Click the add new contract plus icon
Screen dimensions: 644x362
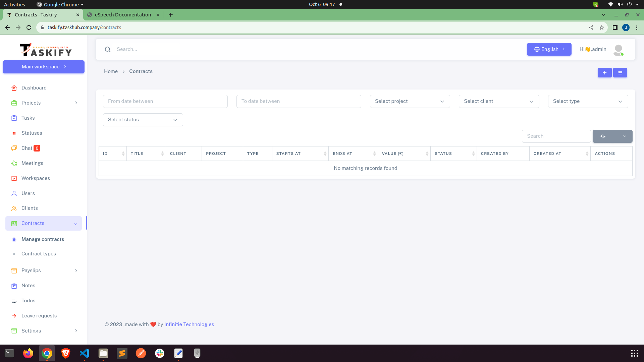(x=604, y=72)
